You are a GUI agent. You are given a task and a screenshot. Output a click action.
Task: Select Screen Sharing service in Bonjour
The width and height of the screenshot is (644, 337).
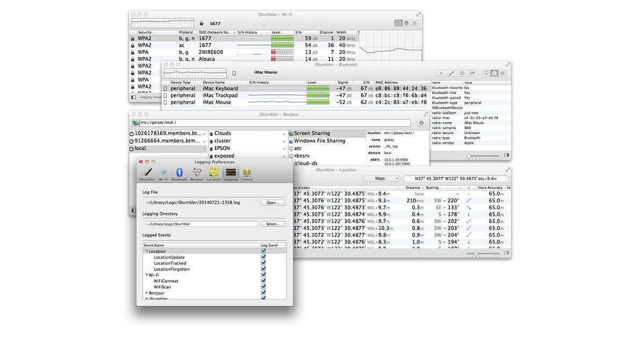[x=327, y=134]
